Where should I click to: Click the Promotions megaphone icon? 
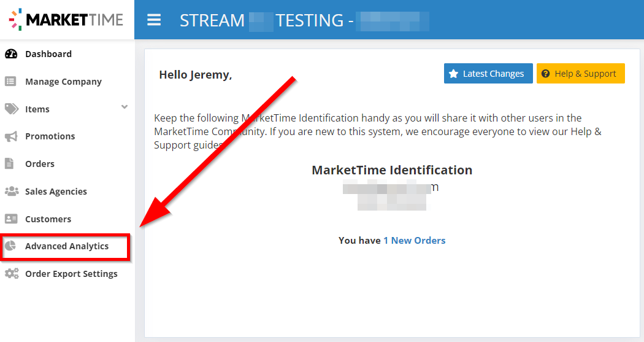11,136
